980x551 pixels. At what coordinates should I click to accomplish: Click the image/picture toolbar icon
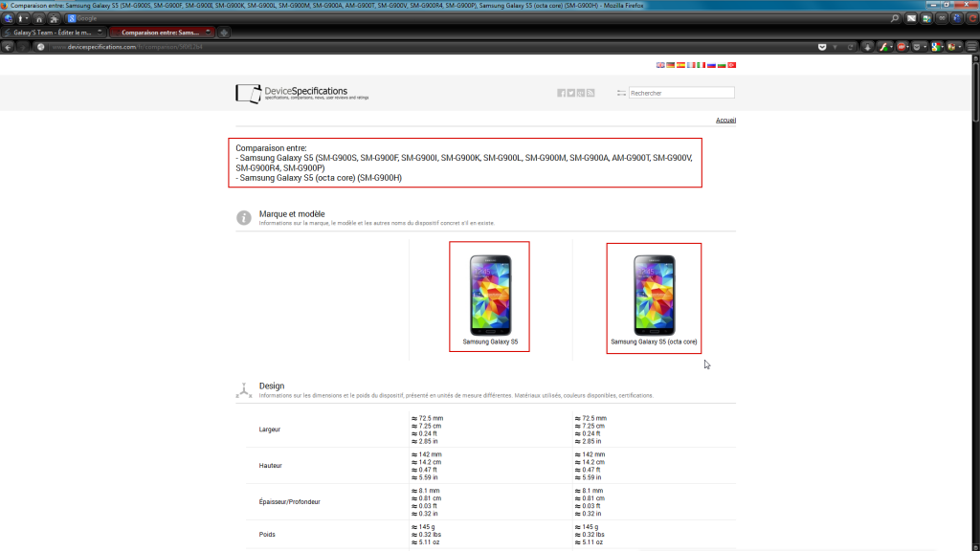click(926, 19)
